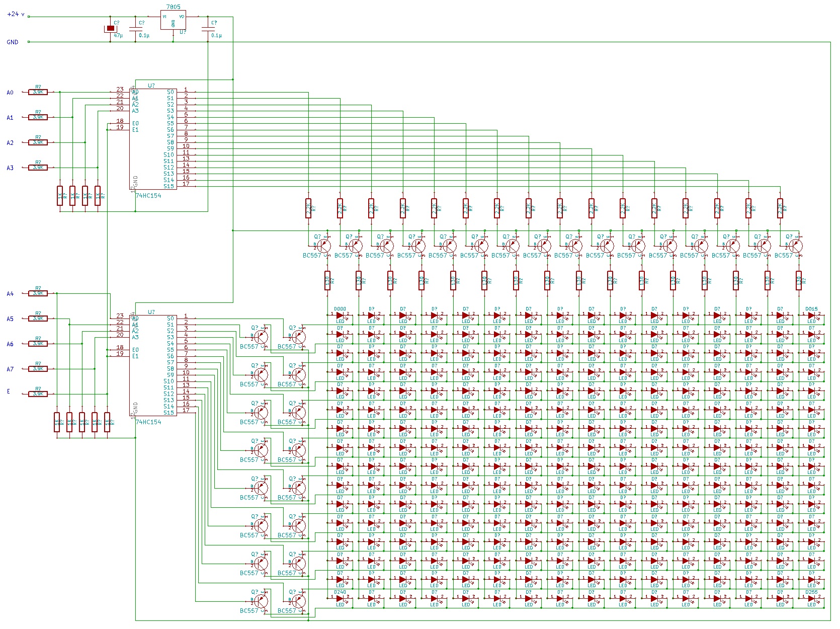The width and height of the screenshot is (840, 629).
Task: Select the LED diode symbol labeled D255
Action: point(811,599)
